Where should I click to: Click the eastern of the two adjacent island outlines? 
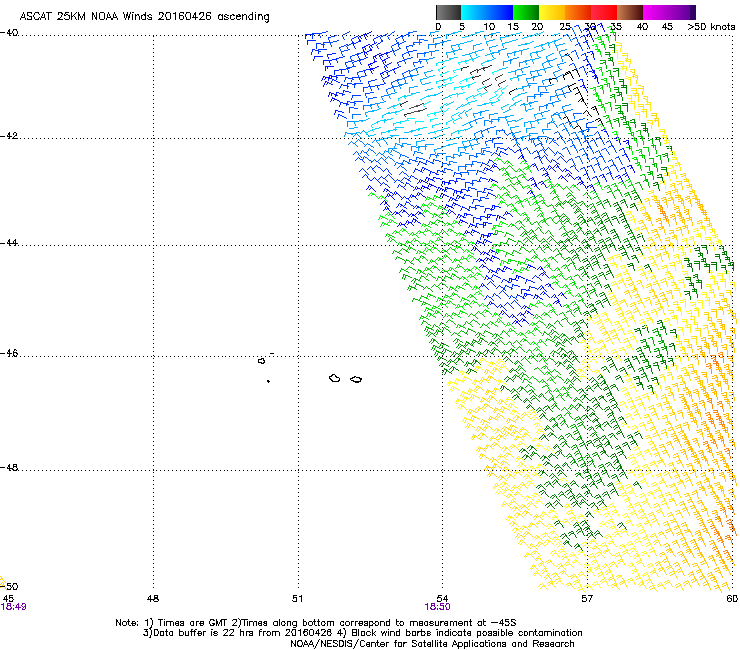(356, 379)
